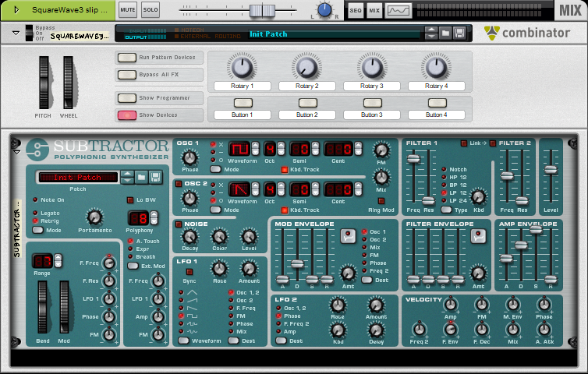Click the SQUAREWAVE3 device name label
588x374 pixels.
click(x=79, y=36)
